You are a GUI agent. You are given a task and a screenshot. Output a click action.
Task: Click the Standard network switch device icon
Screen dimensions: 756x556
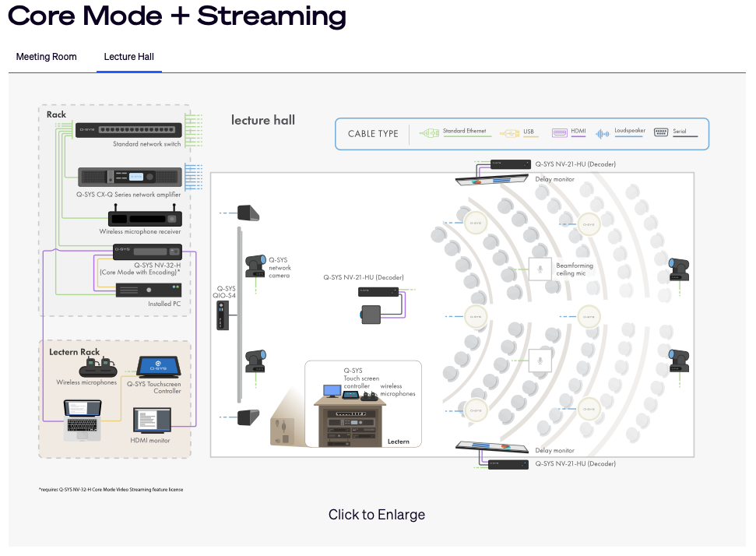click(x=128, y=130)
